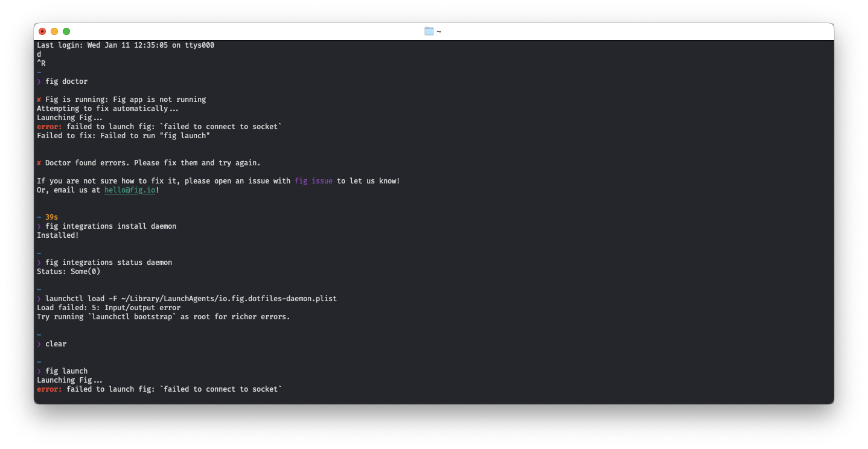Open the hello@fig.io email link
This screenshot has width=868, height=449.
click(130, 190)
